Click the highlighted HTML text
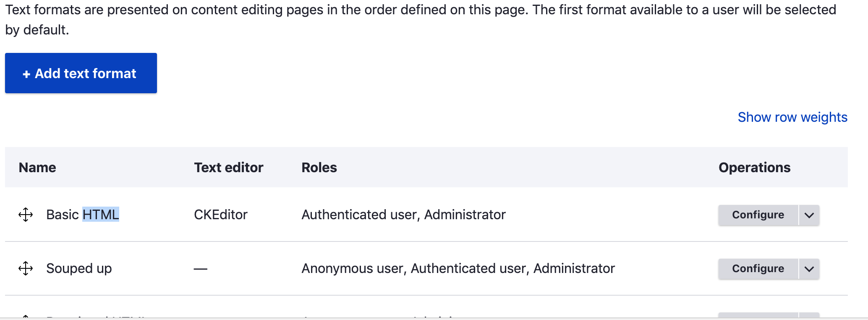The height and width of the screenshot is (320, 868). click(x=101, y=215)
